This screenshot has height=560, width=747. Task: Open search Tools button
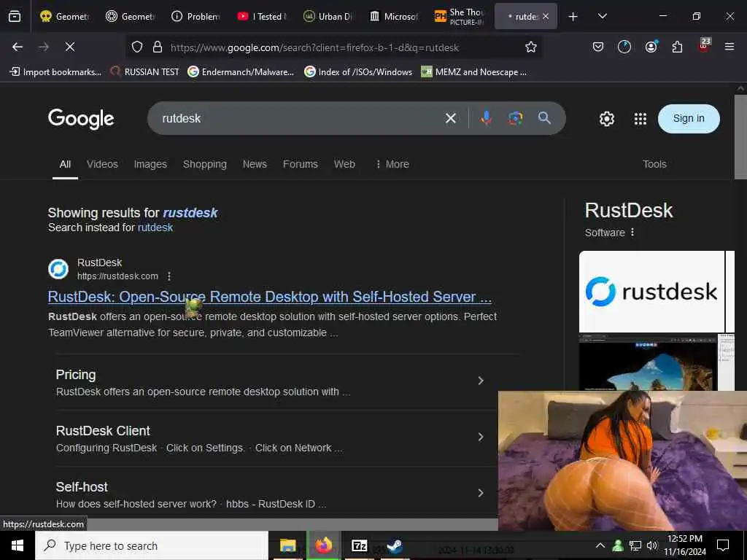[x=654, y=164]
